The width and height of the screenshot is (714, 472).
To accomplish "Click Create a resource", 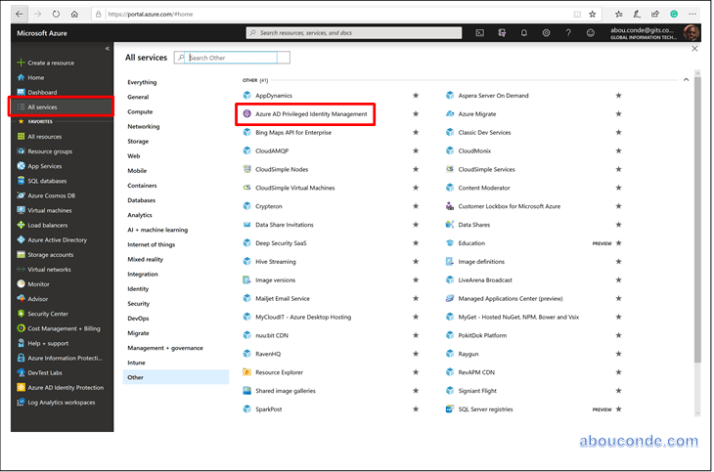I will [x=50, y=63].
